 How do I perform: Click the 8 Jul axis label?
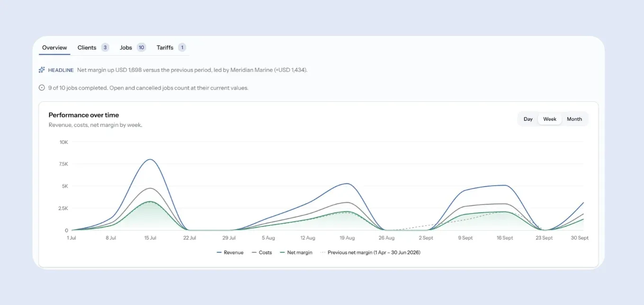tap(111, 238)
